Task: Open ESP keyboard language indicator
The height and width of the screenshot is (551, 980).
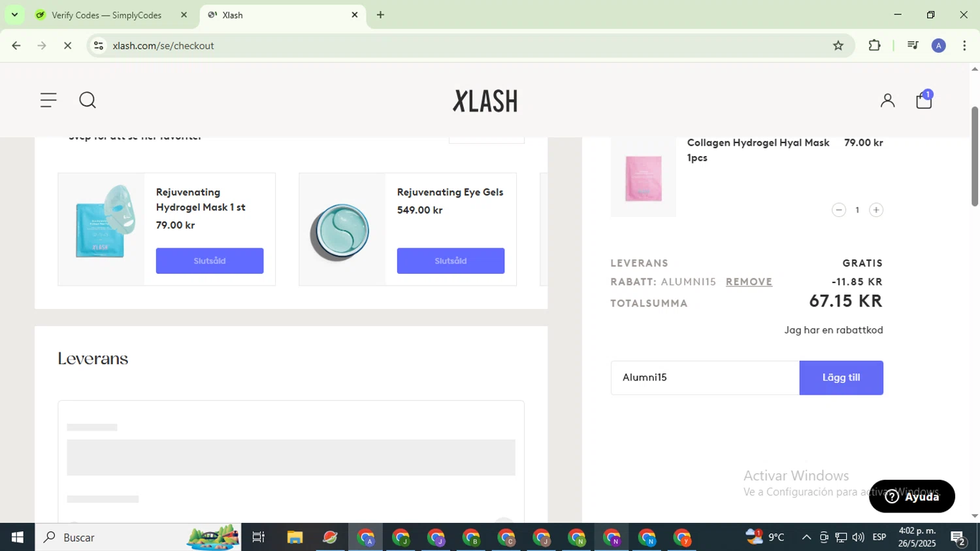Action: coord(879,537)
